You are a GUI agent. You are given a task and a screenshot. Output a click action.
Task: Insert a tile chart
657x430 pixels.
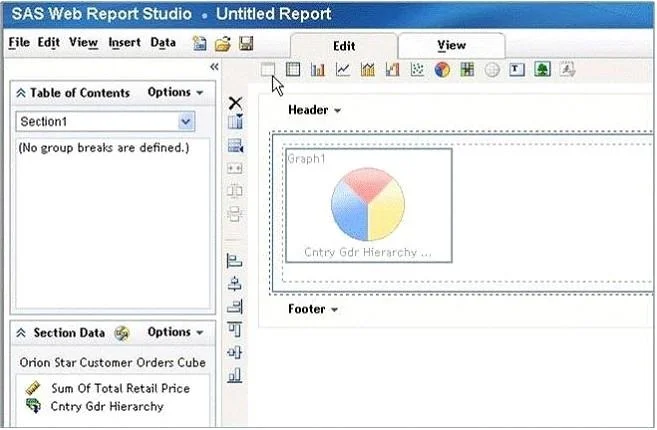point(467,69)
